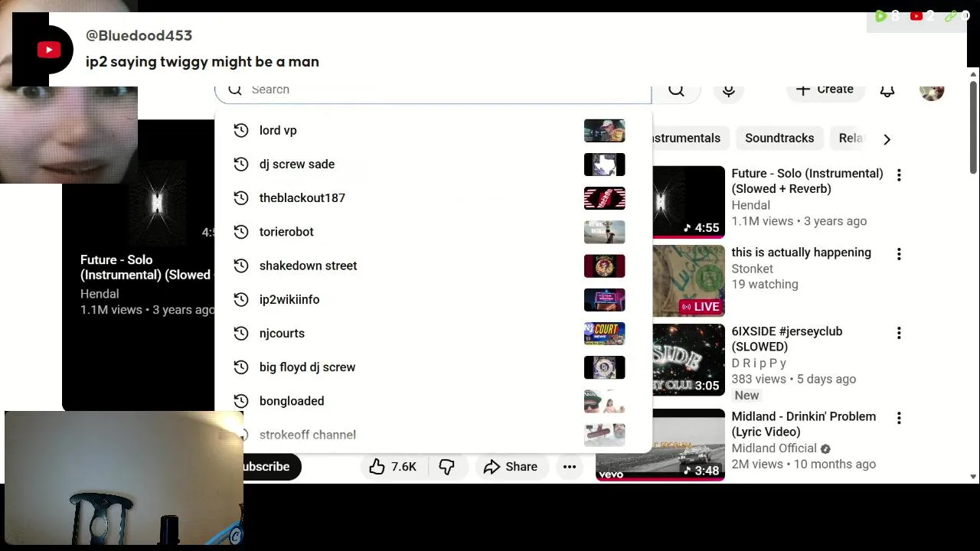Screen dimensions: 980x551
Task: Click 'Future - Solo' title under the player
Action: [145, 268]
